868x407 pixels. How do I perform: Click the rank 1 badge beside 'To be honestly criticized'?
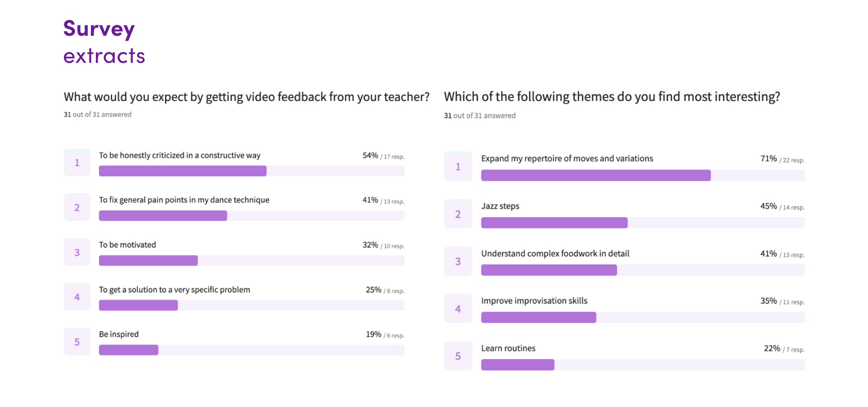coord(77,163)
